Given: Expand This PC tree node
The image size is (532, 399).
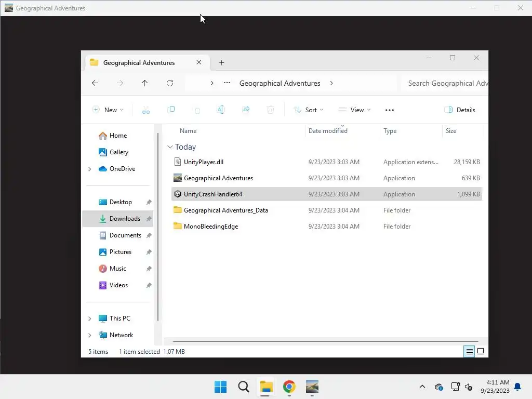Looking at the screenshot, I should [89, 318].
